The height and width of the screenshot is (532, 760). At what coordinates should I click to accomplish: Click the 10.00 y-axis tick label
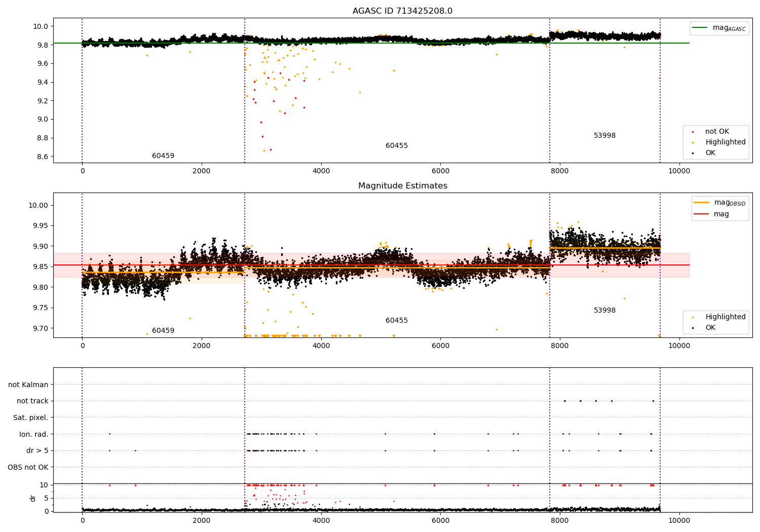pos(38,205)
